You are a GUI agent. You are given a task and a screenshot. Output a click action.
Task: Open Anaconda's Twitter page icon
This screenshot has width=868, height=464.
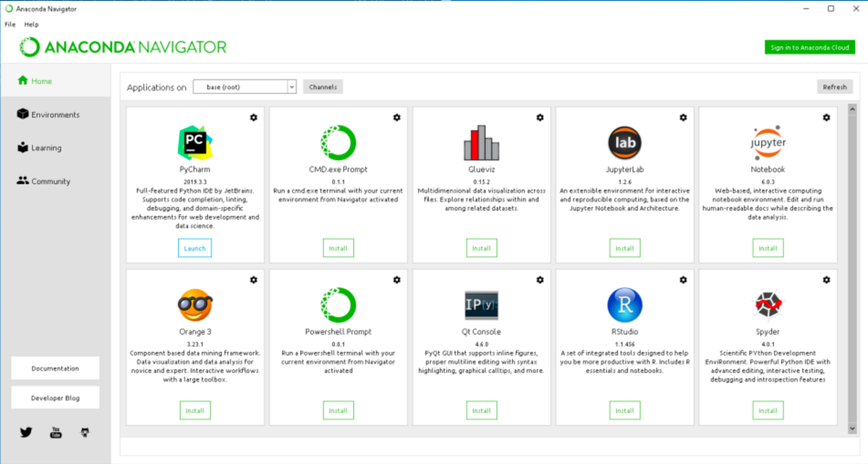coord(26,432)
